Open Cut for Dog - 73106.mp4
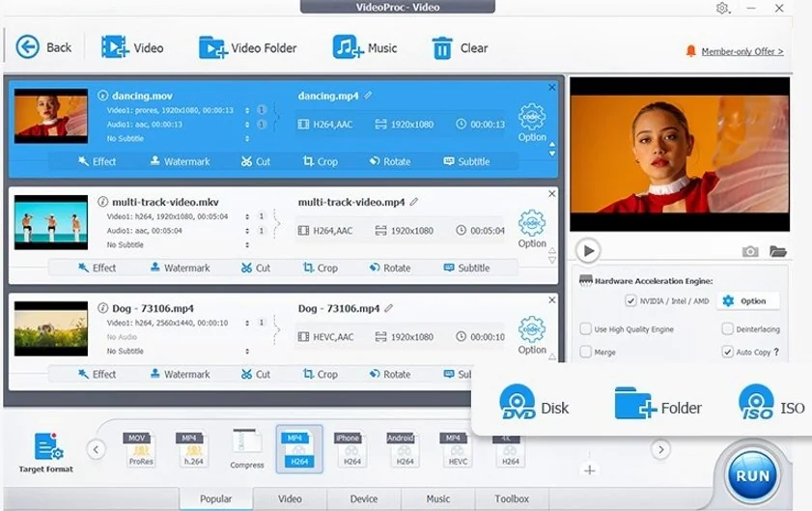Screen dimensions: 812x511 (x=256, y=374)
